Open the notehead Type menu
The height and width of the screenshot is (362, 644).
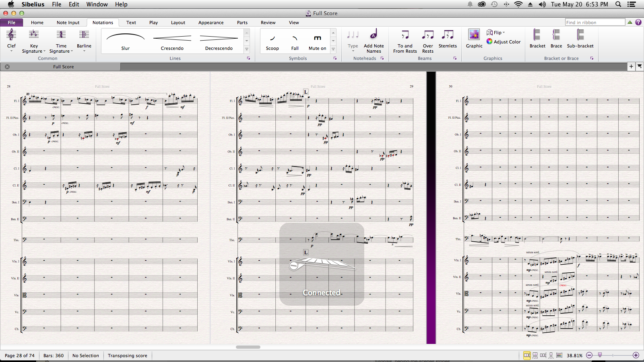(x=353, y=40)
